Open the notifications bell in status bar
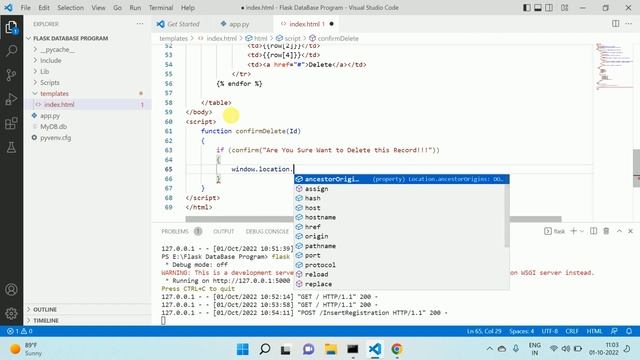 [629, 331]
